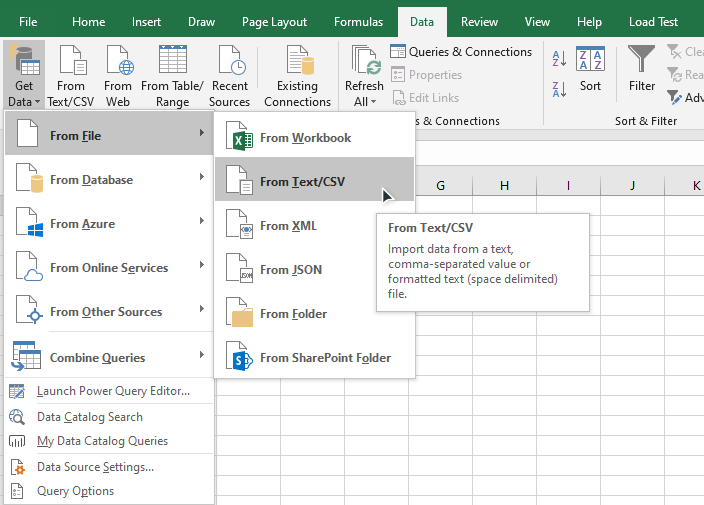The width and height of the screenshot is (704, 505).
Task: Click the Clear filter icon
Action: click(x=674, y=52)
